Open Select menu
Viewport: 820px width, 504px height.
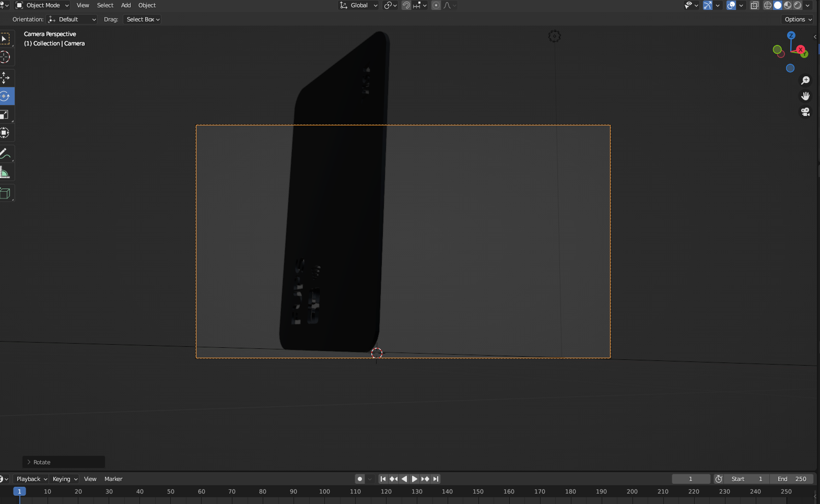click(x=105, y=5)
